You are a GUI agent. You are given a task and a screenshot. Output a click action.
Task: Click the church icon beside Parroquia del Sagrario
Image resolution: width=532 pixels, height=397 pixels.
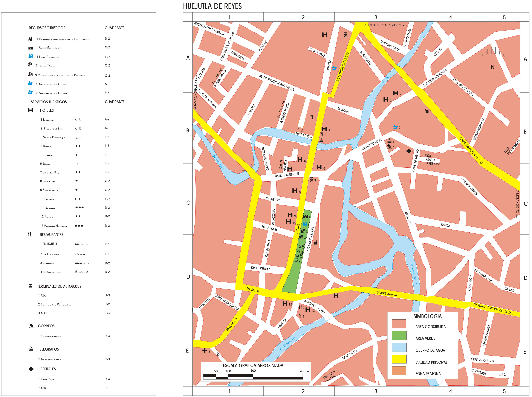point(30,39)
